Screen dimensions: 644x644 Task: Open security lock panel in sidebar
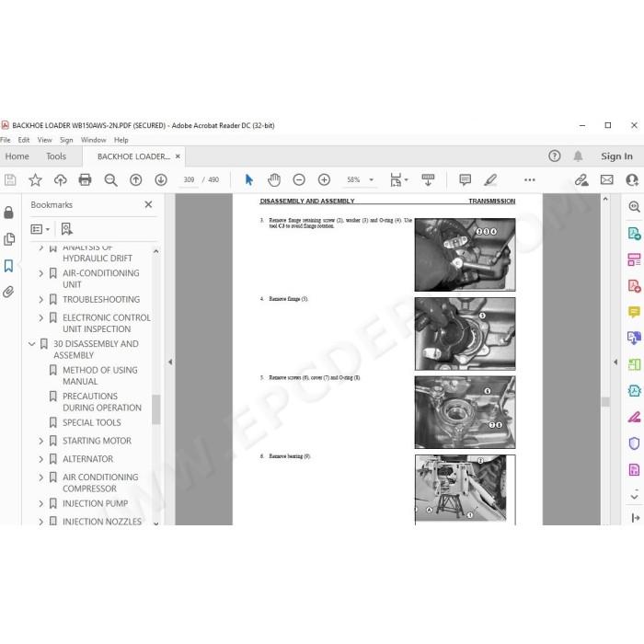pyautogui.click(x=8, y=213)
